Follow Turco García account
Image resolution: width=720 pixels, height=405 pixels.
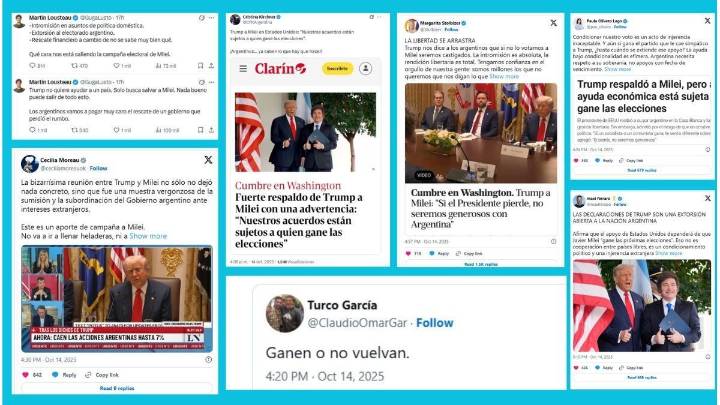434,323
